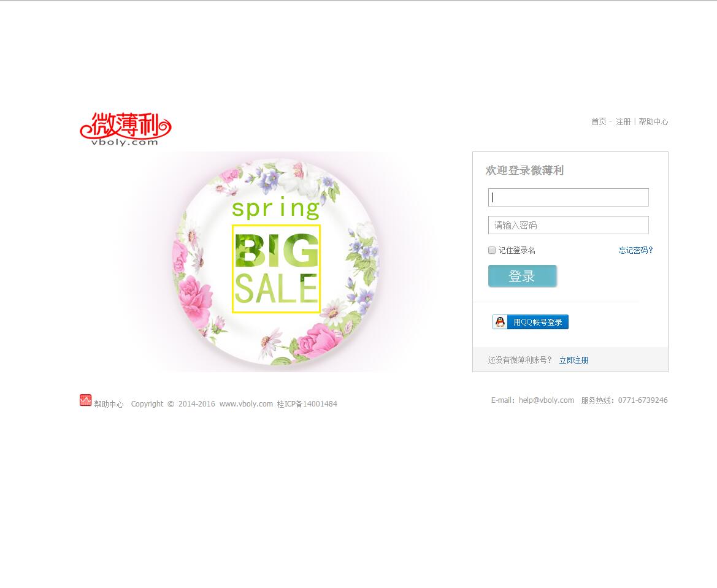Click the red 帮助中心 footer icon
This screenshot has width=717, height=588.
[85, 400]
